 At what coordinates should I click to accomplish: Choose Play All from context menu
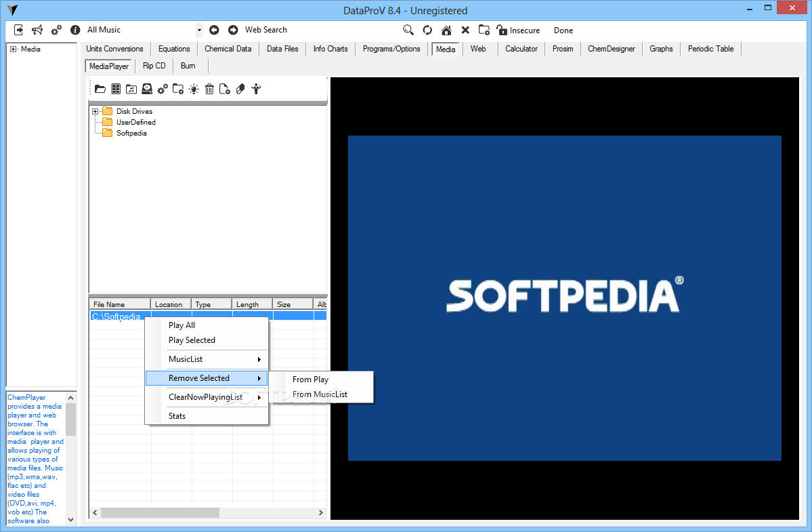(207, 325)
